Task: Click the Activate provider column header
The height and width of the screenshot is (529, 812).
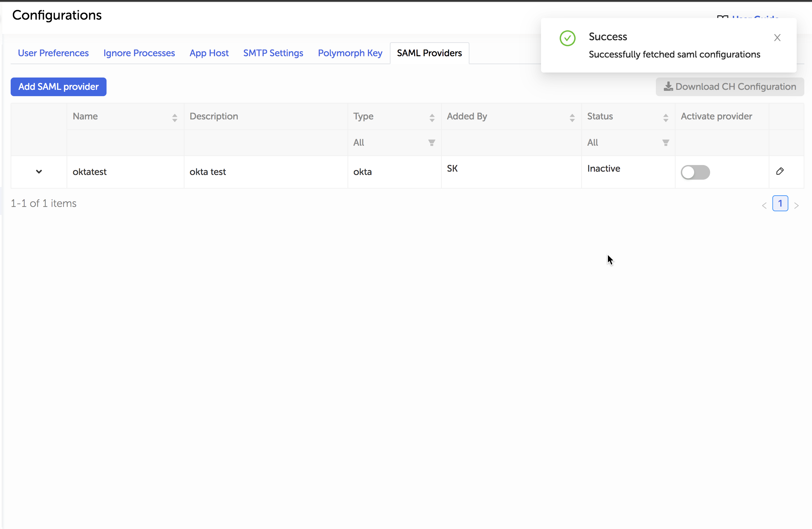Action: (722, 116)
